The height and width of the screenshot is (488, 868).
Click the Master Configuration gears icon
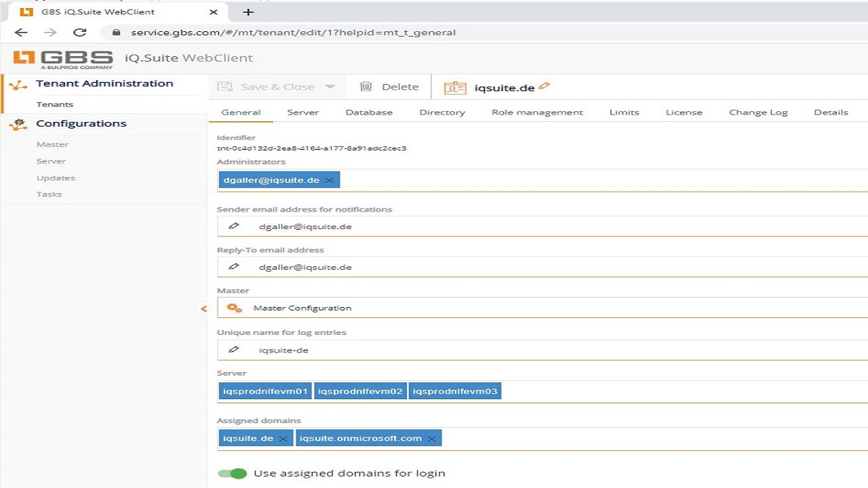tap(235, 308)
